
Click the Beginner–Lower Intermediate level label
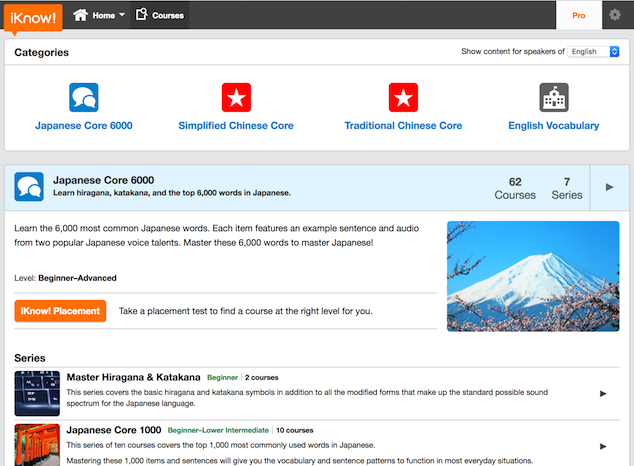click(218, 430)
